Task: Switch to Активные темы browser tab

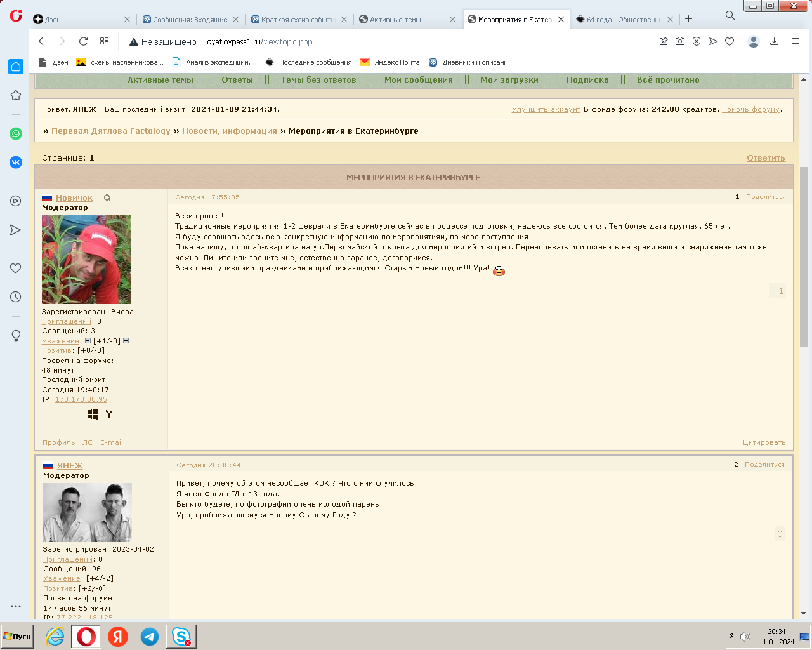Action: (406, 20)
